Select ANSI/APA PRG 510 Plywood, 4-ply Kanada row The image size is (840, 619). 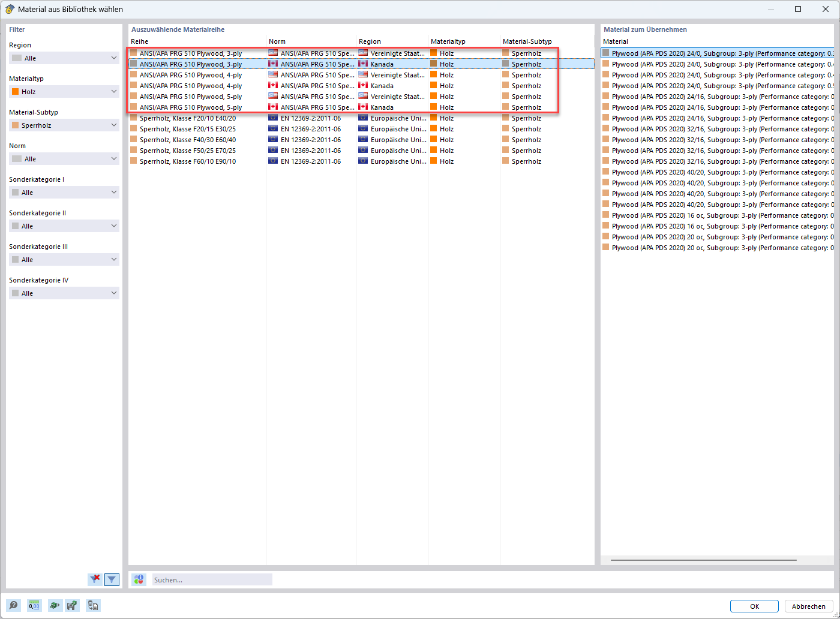click(361, 86)
